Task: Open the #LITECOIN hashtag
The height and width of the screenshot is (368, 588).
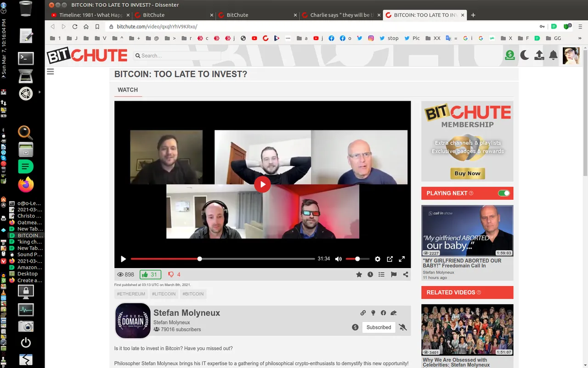Action: point(164,294)
